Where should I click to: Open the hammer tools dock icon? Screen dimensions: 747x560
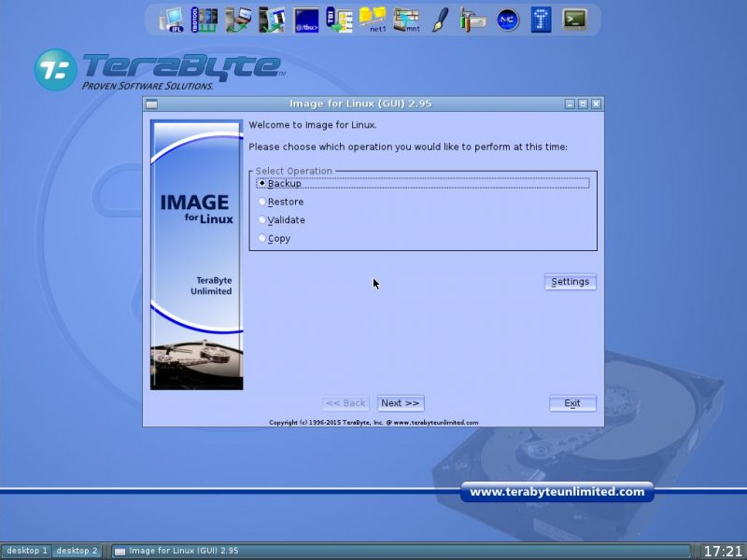[x=473, y=21]
